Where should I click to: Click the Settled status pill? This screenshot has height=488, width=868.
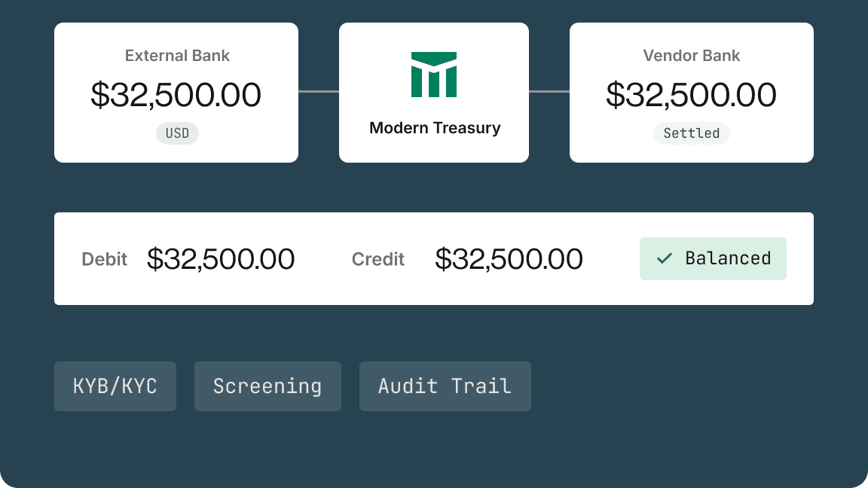coord(692,133)
